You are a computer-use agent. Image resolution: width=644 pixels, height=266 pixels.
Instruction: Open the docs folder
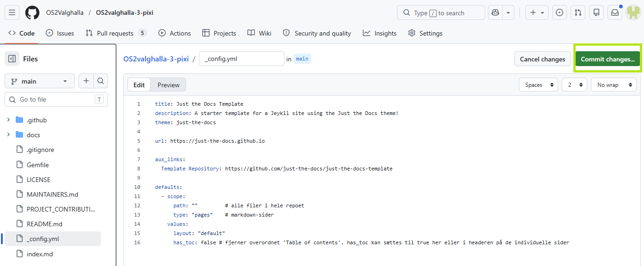pyautogui.click(x=33, y=135)
